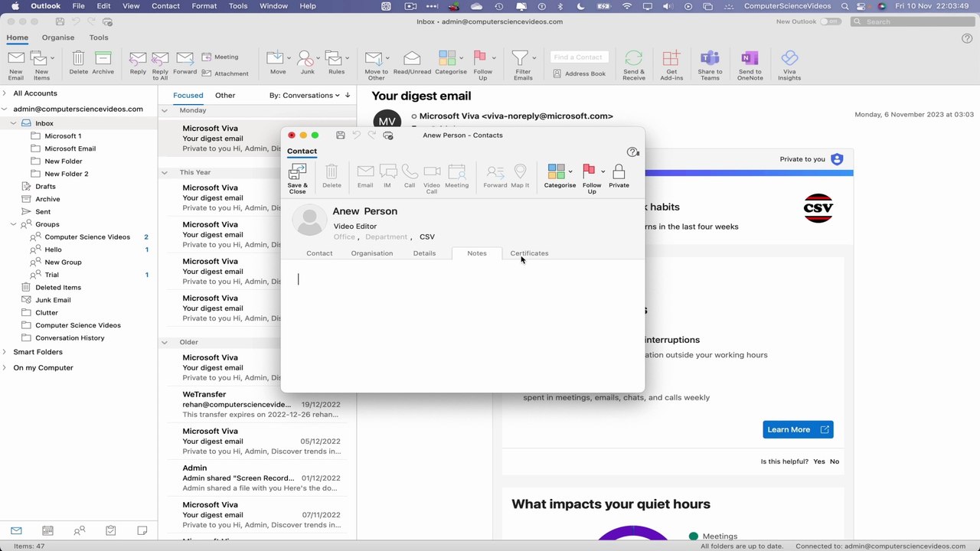Click the Find a Contact field
The width and height of the screenshot is (980, 551).
point(580,57)
